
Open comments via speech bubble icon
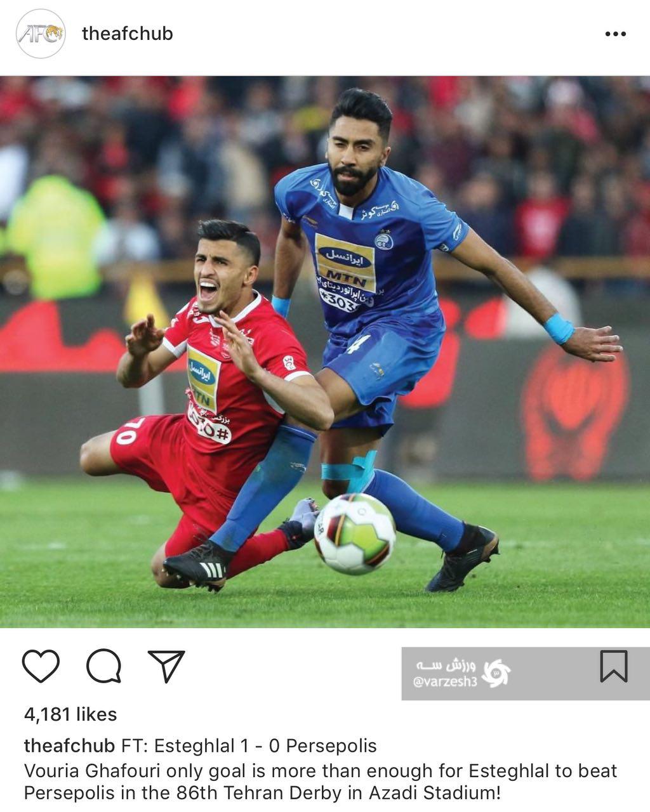tap(104, 666)
